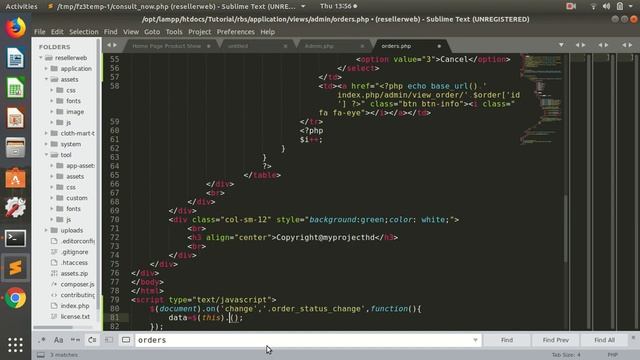Open the File menu
Image resolution: width=640 pixels, height=360 pixels.
[40, 32]
